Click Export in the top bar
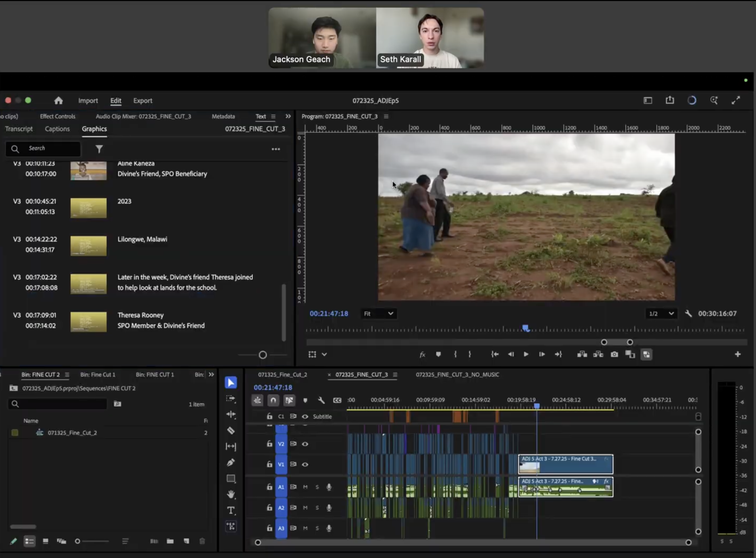The height and width of the screenshot is (558, 756). [x=143, y=101]
